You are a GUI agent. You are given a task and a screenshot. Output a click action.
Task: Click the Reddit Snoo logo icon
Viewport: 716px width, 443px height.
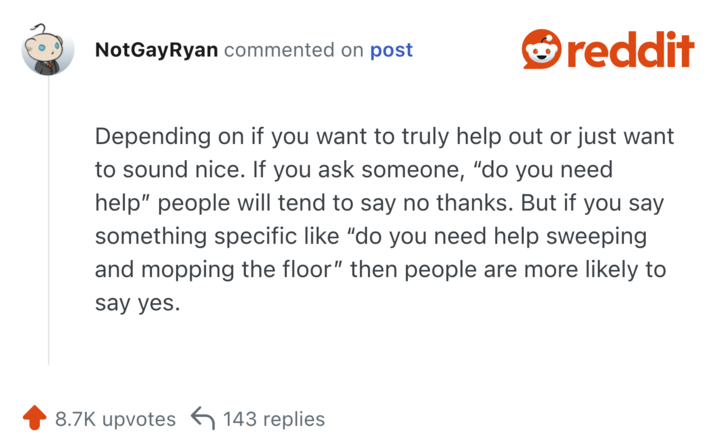[x=543, y=49]
